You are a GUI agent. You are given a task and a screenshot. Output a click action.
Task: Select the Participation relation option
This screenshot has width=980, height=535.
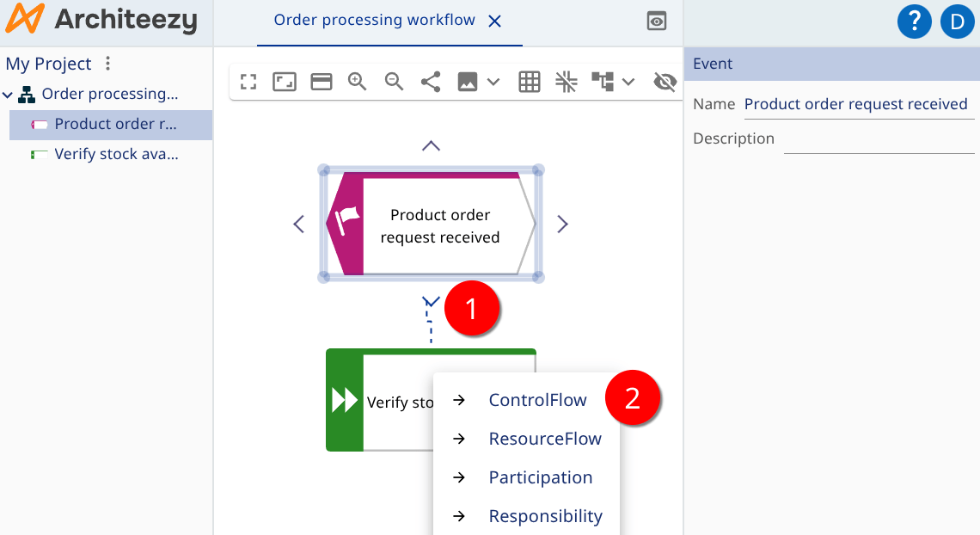tap(540, 477)
